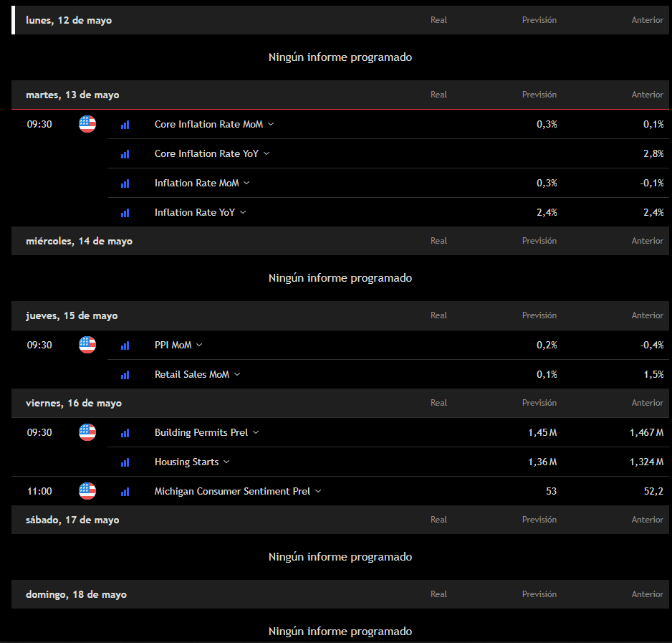Click importance bars icon for Inflation Rate MoM
The height and width of the screenshot is (643, 672).
[125, 183]
